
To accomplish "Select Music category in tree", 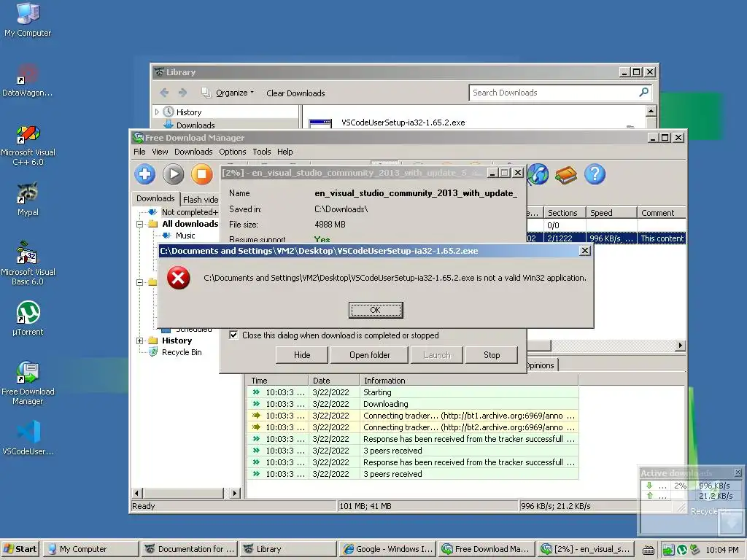I will 185,236.
